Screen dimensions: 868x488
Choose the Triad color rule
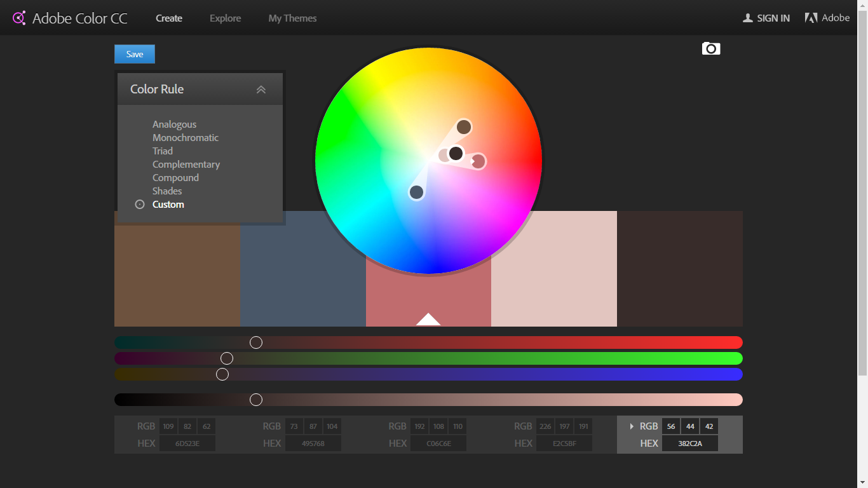[163, 151]
